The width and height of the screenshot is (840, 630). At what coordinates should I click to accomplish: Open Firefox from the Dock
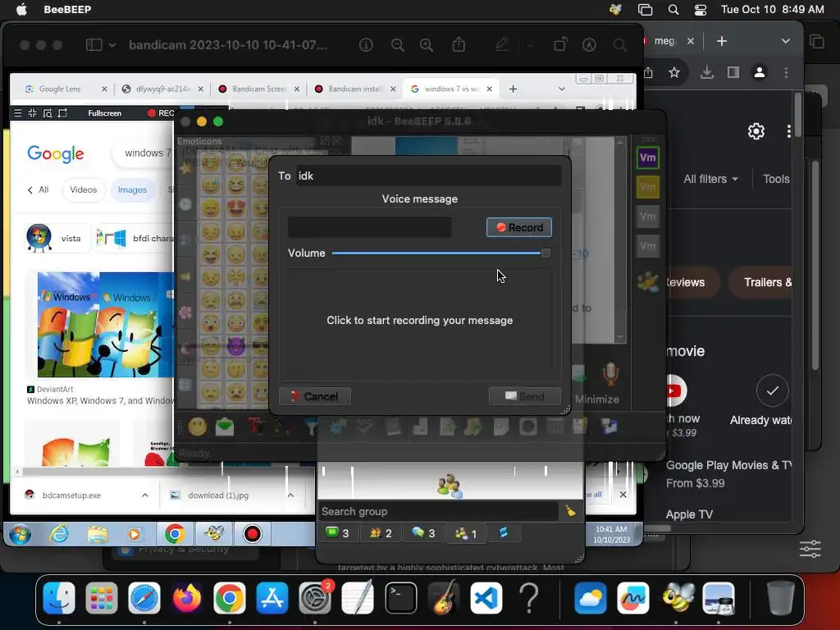click(x=187, y=598)
